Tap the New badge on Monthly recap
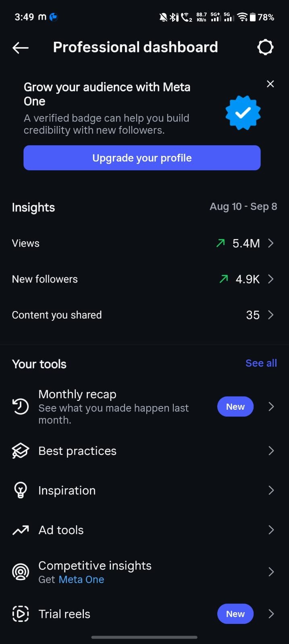Viewport: 289px width, 644px height. pos(235,407)
